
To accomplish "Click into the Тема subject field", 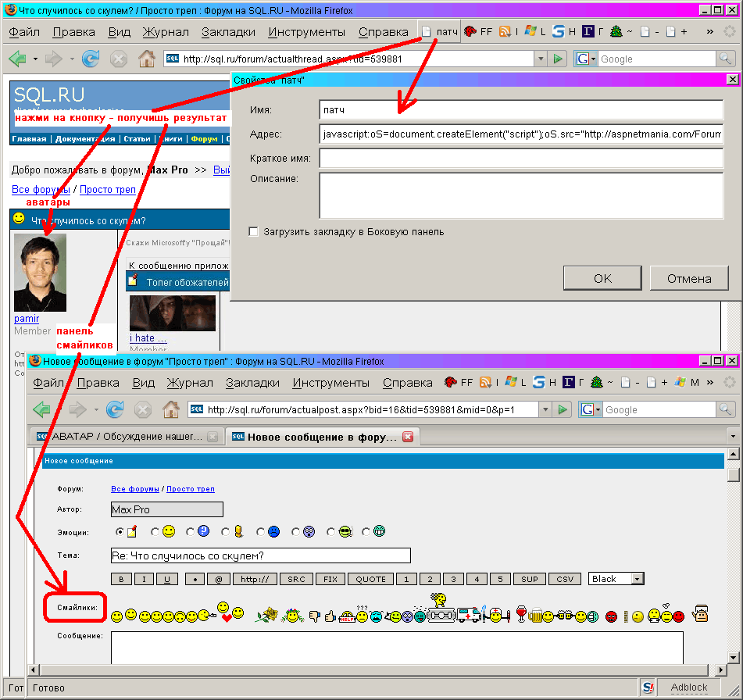I will 260,555.
